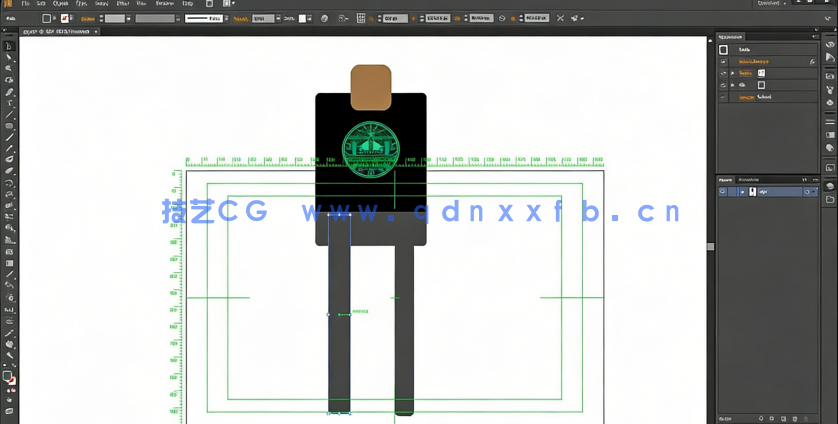Switch to the Artboards tab beside Layers
Viewport: 838px width, 424px height.
click(748, 180)
